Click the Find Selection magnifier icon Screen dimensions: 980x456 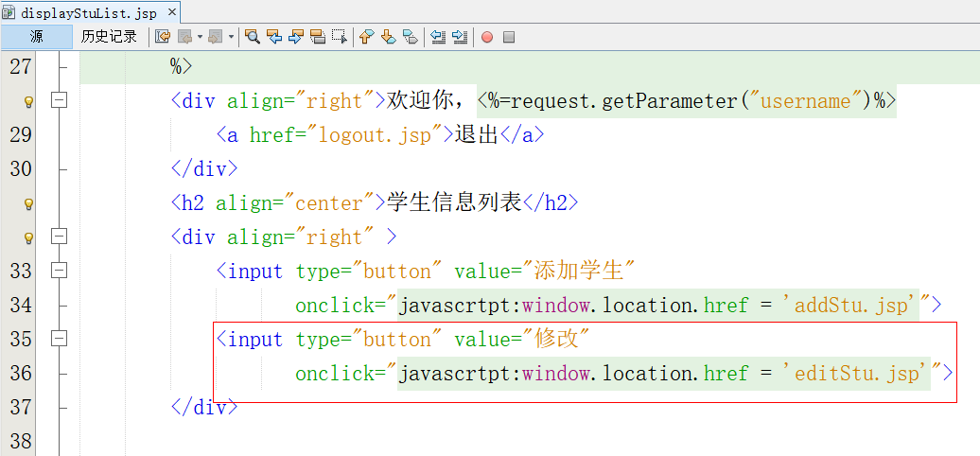click(253, 38)
